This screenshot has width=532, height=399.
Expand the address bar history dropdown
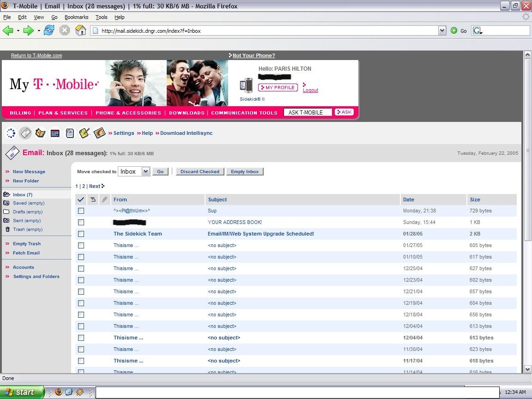point(442,30)
